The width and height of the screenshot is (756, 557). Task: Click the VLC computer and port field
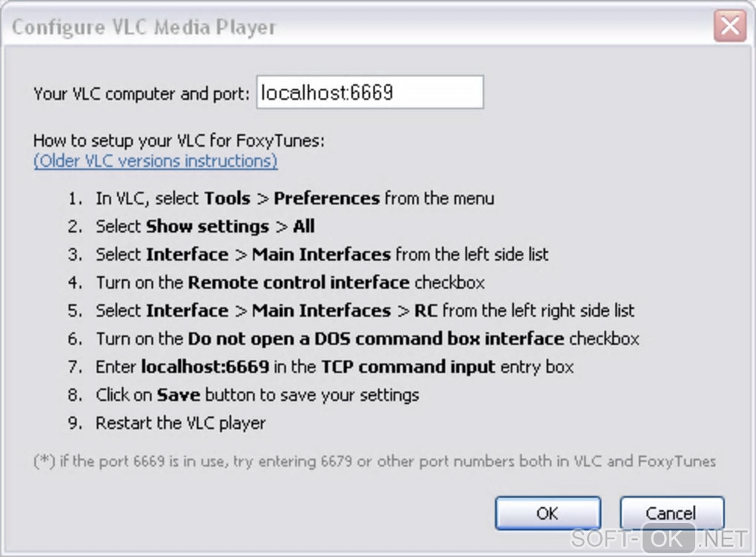pos(370,93)
